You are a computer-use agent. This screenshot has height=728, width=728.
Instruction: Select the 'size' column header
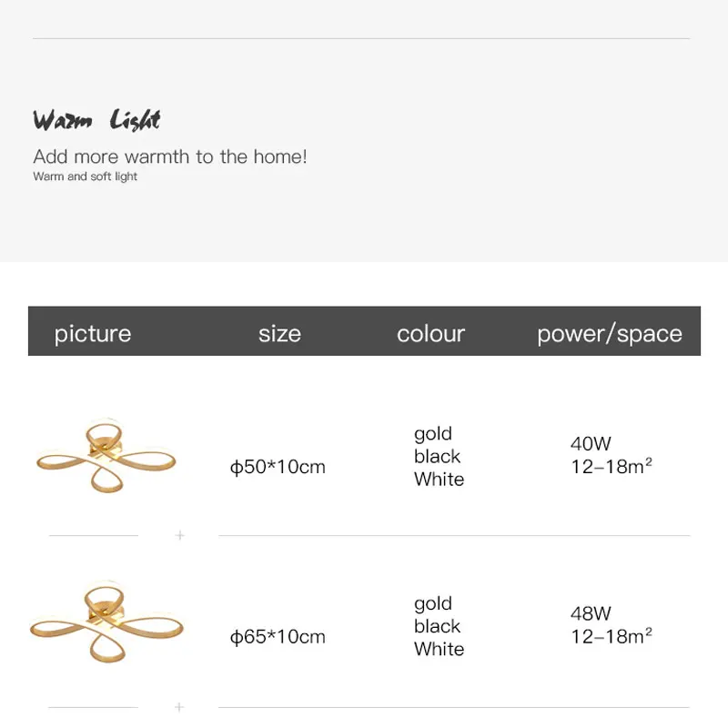[x=279, y=334]
